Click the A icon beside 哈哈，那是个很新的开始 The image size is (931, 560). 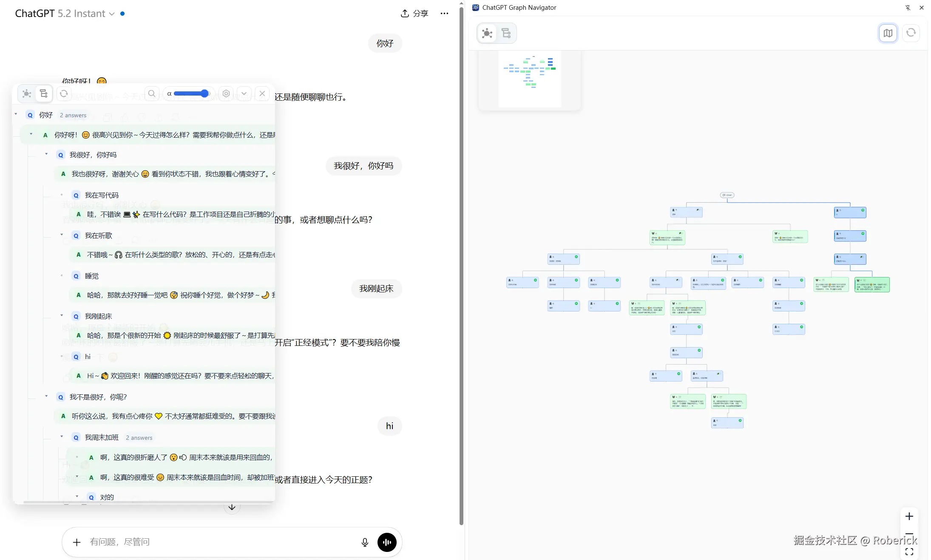(78, 335)
